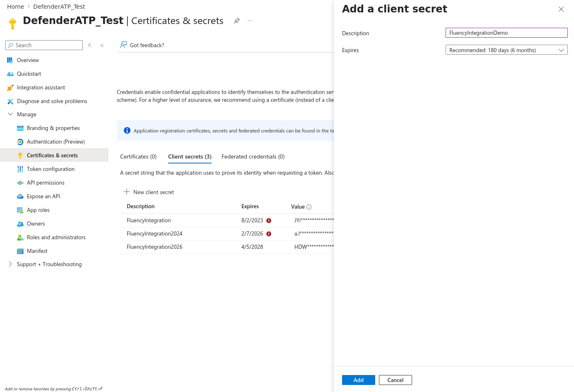574x392 pixels.
Task: Click the Token configuration icon
Action: tap(20, 169)
